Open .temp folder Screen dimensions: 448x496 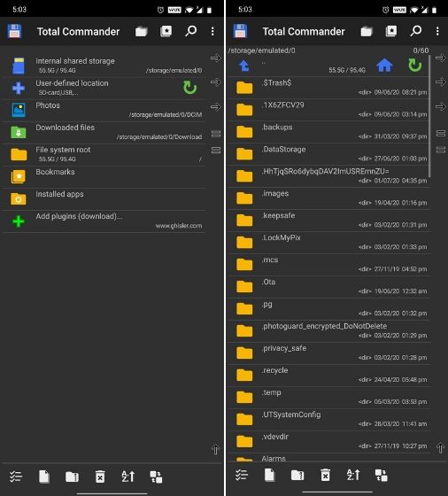pyautogui.click(x=328, y=398)
